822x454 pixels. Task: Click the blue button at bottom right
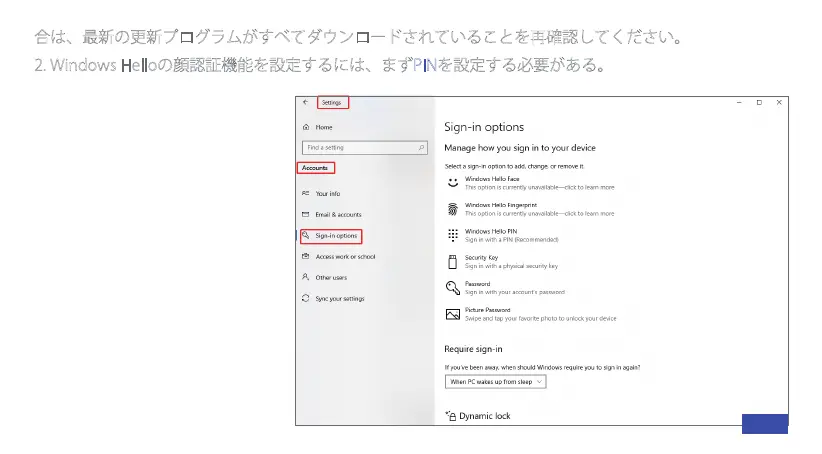(x=765, y=424)
